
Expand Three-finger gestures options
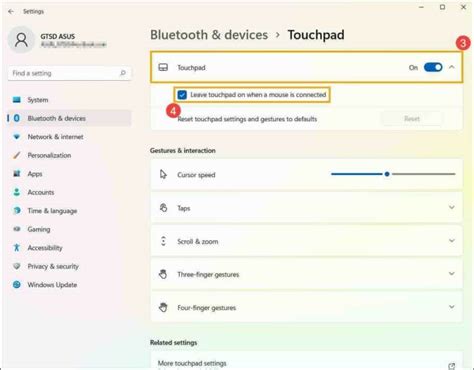pos(306,274)
